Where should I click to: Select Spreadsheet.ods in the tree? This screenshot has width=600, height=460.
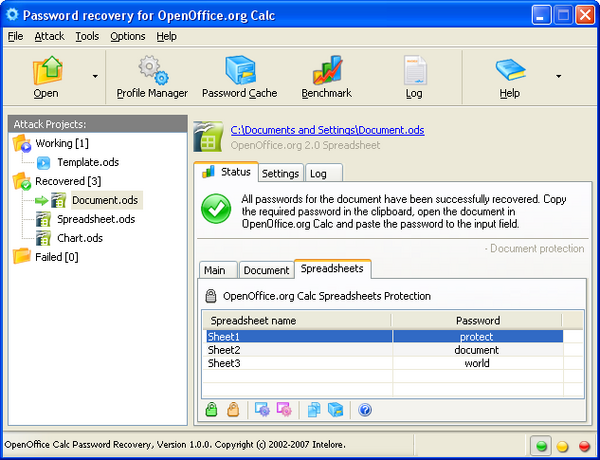pyautogui.click(x=96, y=219)
